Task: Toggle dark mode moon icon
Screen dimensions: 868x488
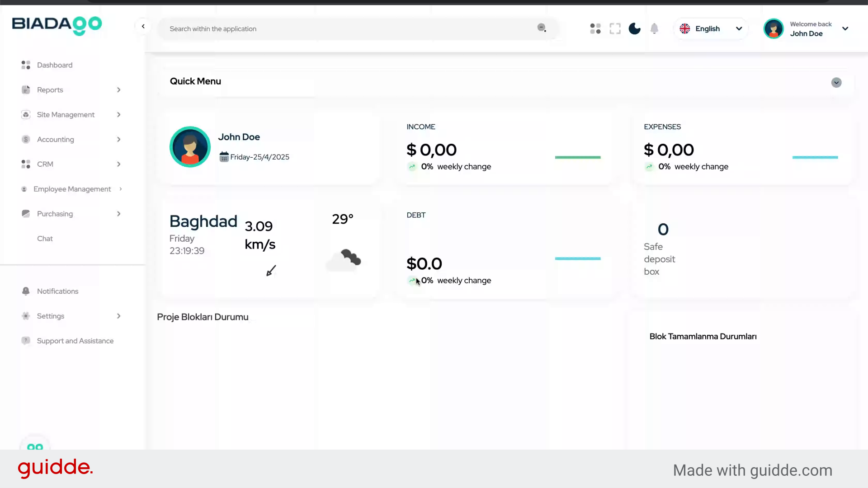Action: 634,28
